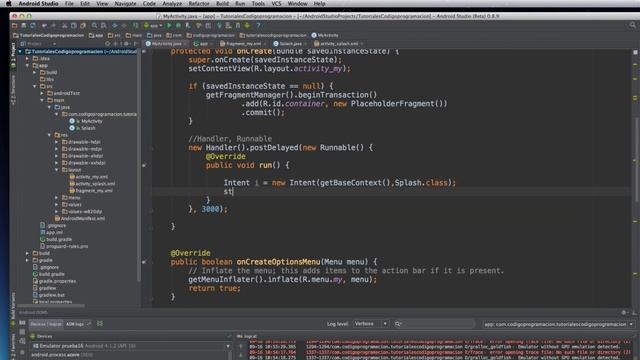The width and height of the screenshot is (640, 360).
Task: Click the green Run play button
Action: tap(169, 25)
